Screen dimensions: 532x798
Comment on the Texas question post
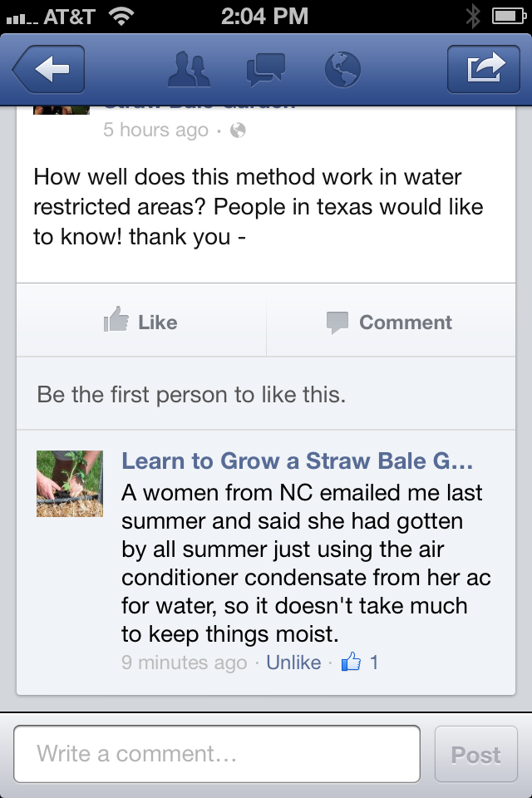tap(389, 322)
